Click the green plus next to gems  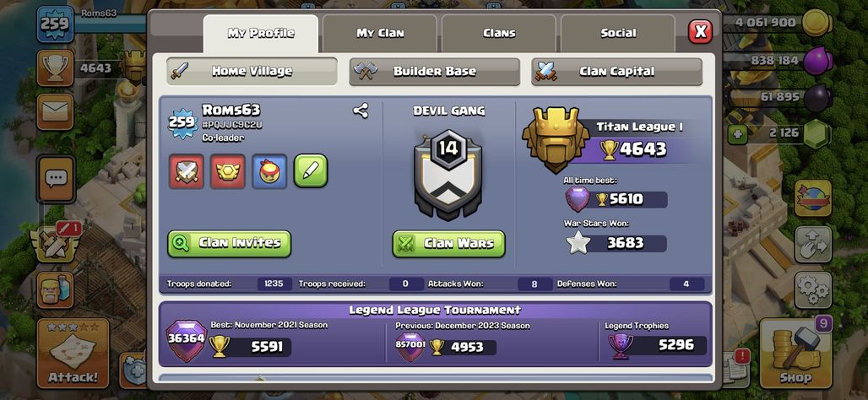click(737, 133)
